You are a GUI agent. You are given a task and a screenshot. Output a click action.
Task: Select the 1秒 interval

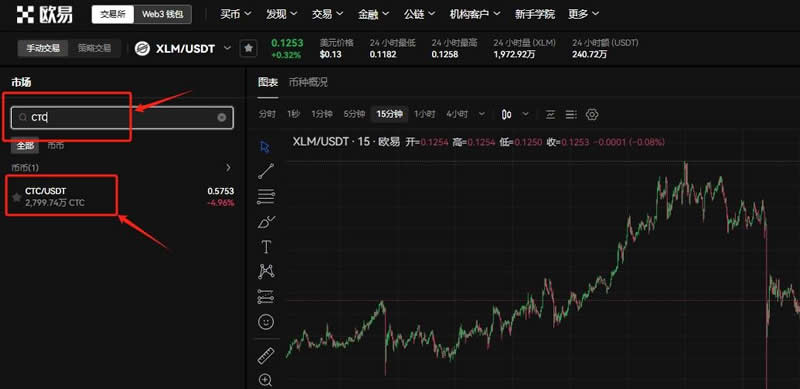(x=293, y=114)
